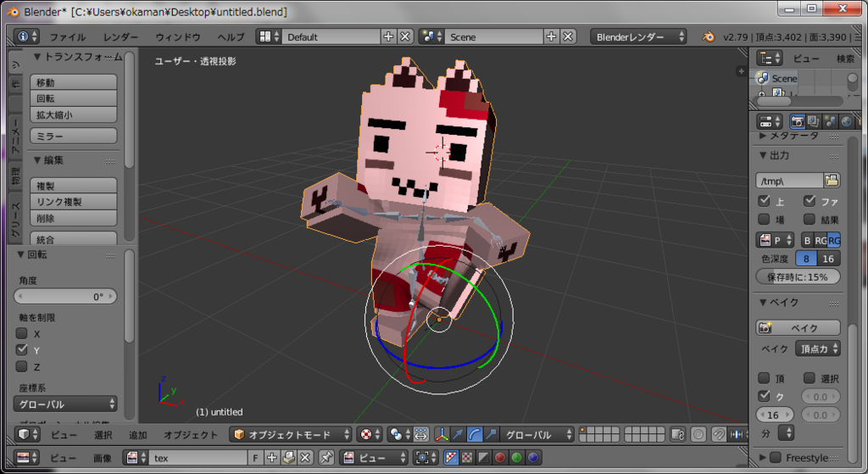Open the レンダー menu
Screen dimensions: 868x474
coord(120,37)
